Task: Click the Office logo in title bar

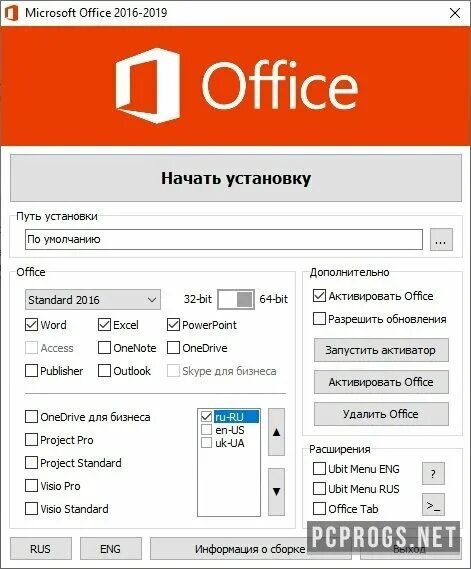Action: click(x=11, y=13)
